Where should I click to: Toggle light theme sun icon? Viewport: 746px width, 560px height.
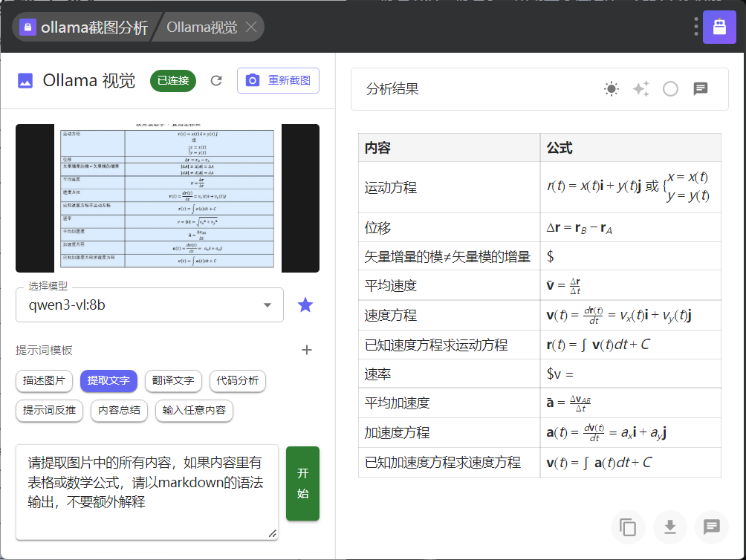coord(612,89)
